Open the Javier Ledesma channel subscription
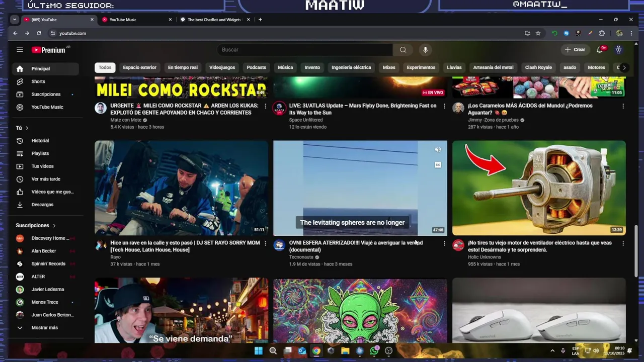Viewport: 644px width, 362px height. coord(46,290)
